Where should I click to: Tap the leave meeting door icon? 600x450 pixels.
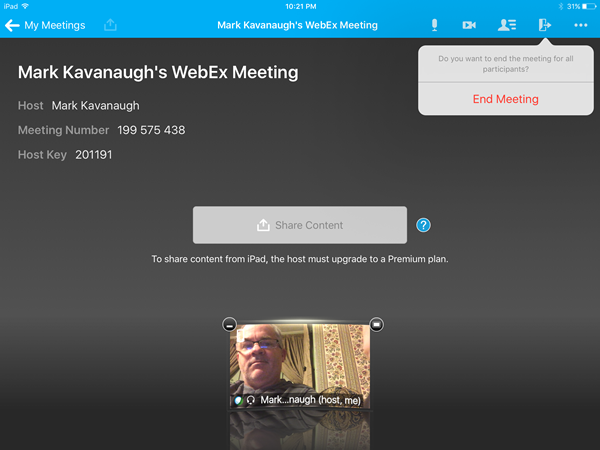pos(545,25)
